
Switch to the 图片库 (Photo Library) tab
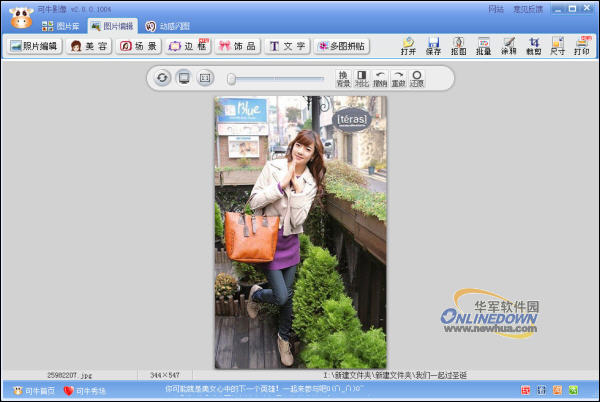(61, 26)
